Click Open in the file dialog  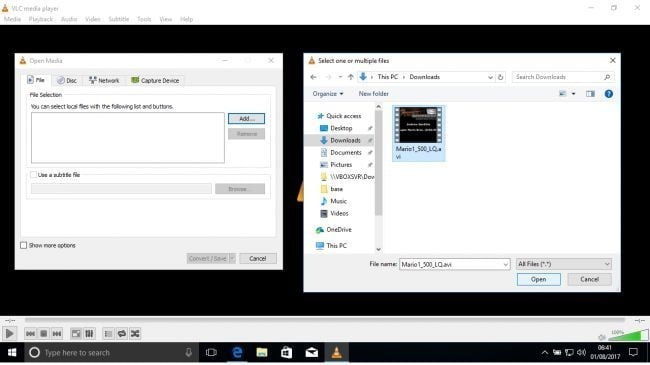(538, 280)
